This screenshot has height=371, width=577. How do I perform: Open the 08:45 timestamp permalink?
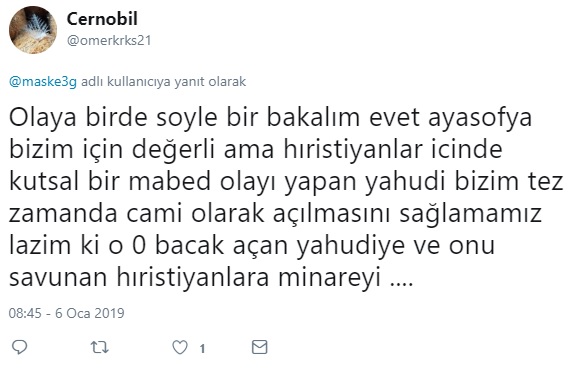pos(25,313)
